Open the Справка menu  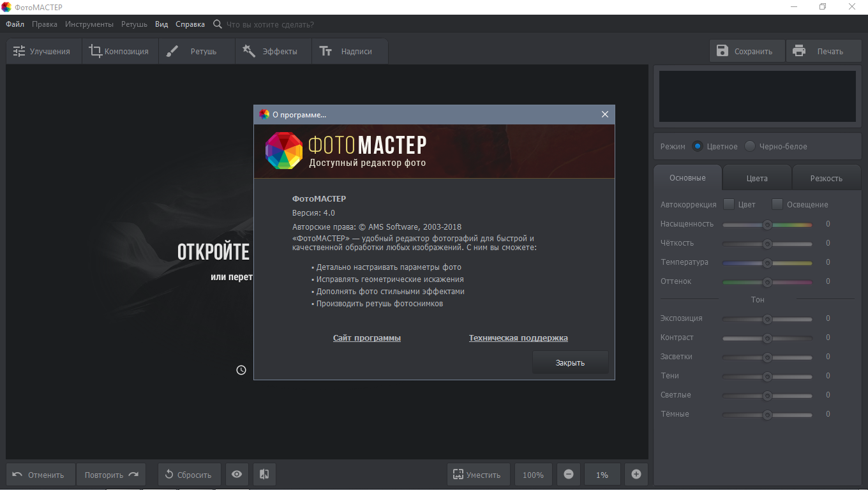(x=190, y=24)
